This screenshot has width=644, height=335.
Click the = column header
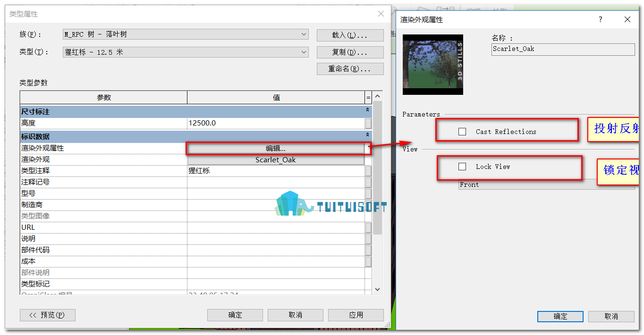[368, 98]
